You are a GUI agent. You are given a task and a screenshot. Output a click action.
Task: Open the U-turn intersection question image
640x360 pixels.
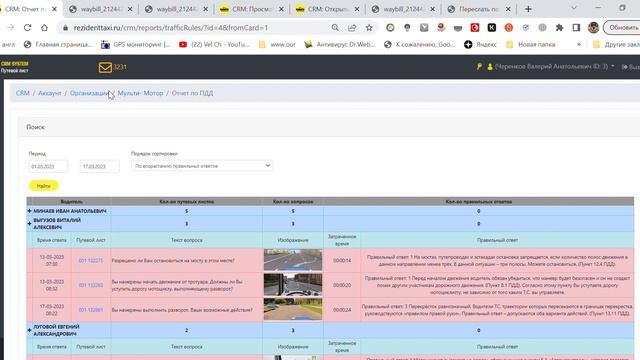click(293, 309)
